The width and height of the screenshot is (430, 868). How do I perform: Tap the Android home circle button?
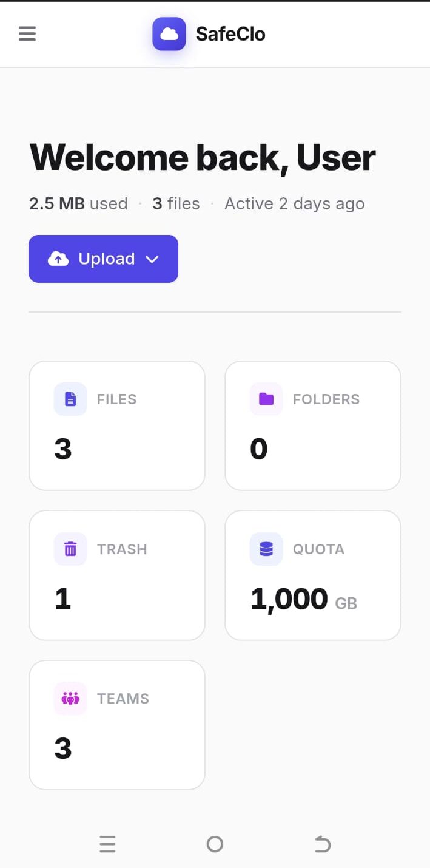click(215, 844)
